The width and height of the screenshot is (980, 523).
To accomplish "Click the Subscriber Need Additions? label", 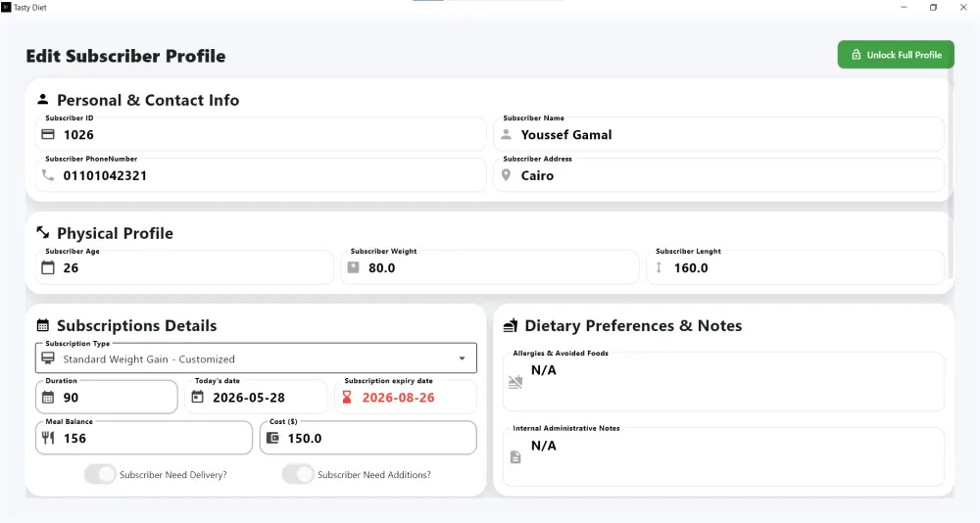I will pos(373,474).
